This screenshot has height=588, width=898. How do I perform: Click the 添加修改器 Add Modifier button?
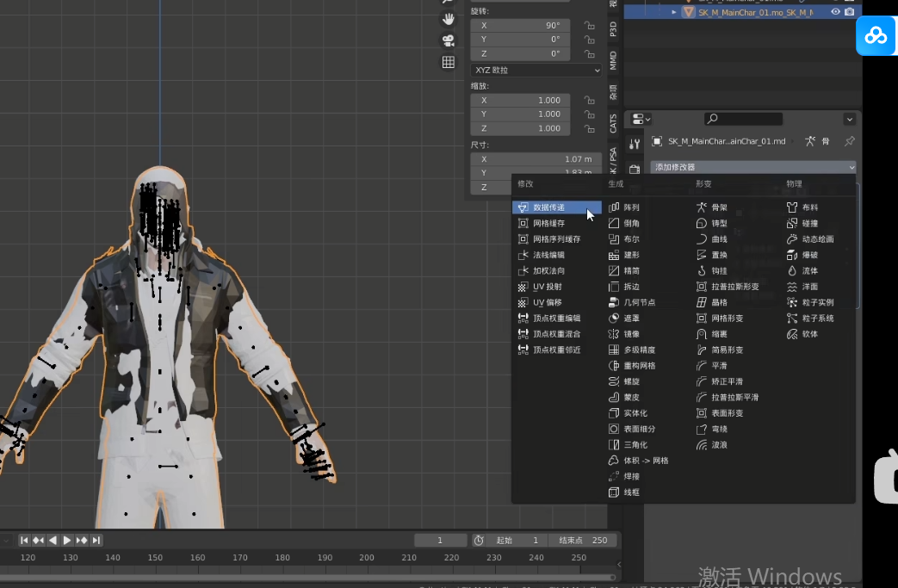click(749, 166)
